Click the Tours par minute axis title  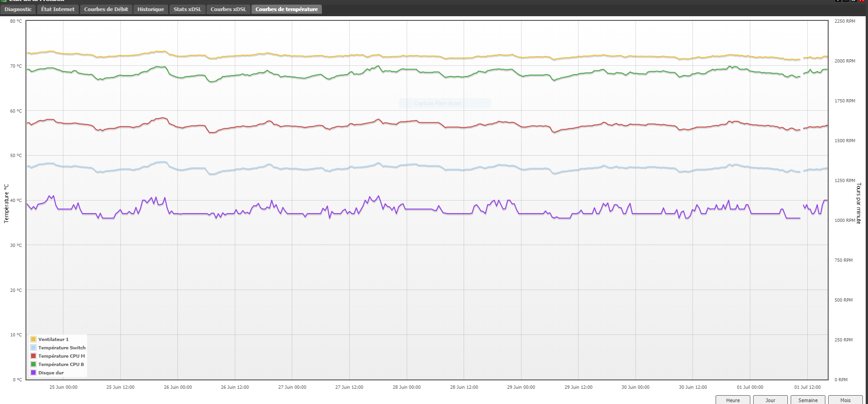858,203
